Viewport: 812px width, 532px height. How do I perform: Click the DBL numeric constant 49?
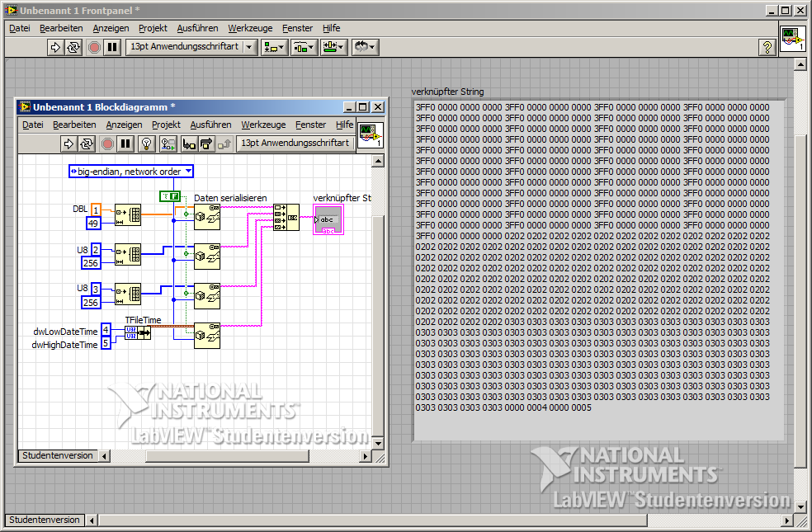[x=92, y=224]
